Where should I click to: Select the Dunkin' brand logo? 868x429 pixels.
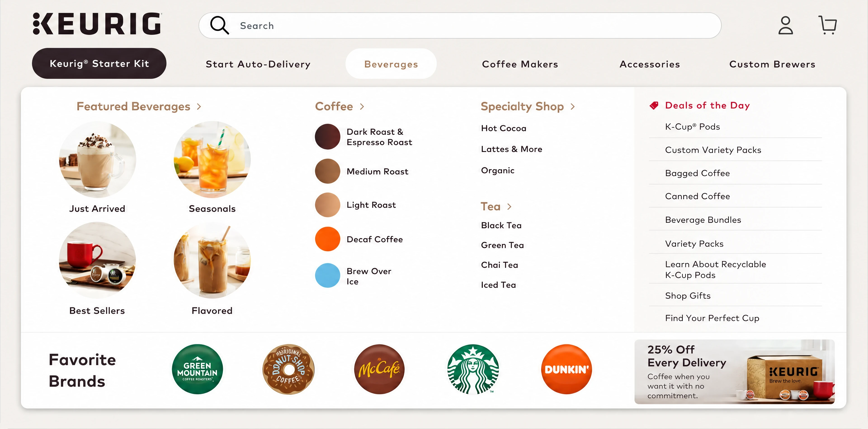[566, 369]
